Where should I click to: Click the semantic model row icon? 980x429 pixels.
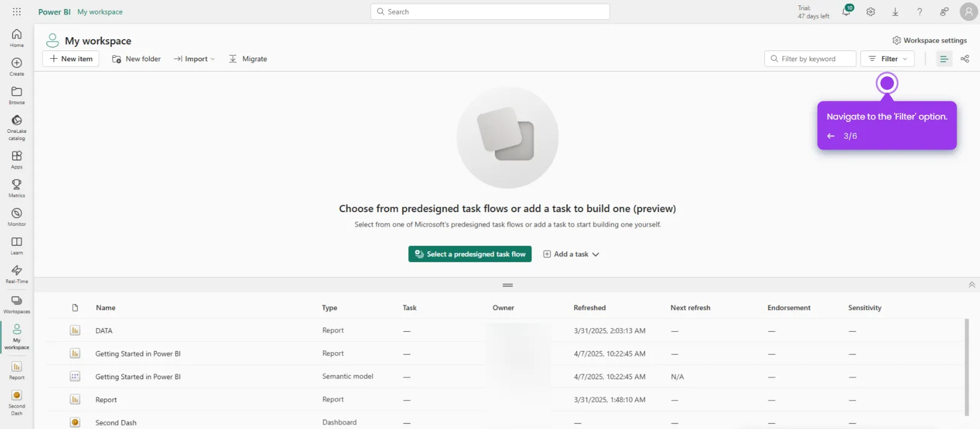coord(75,376)
